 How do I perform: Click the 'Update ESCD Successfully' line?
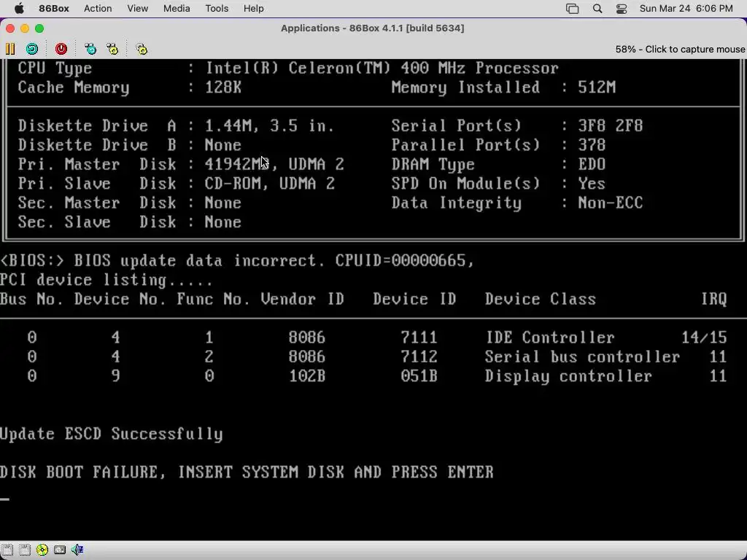point(112,435)
